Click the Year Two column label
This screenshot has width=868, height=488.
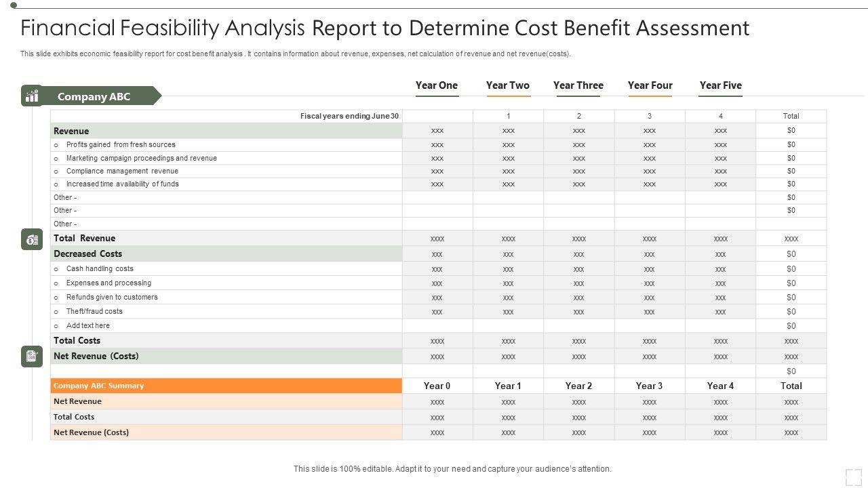(507, 85)
